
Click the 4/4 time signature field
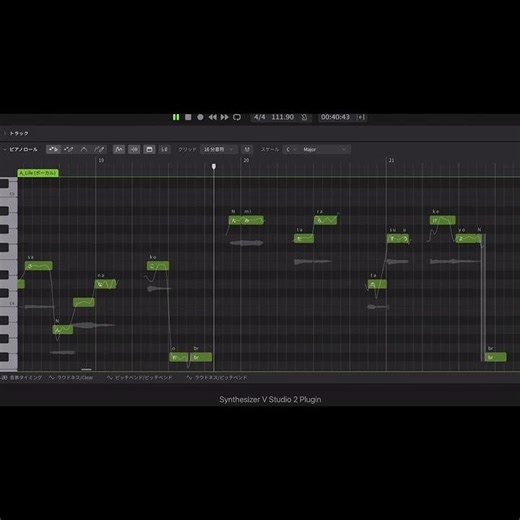coord(260,117)
